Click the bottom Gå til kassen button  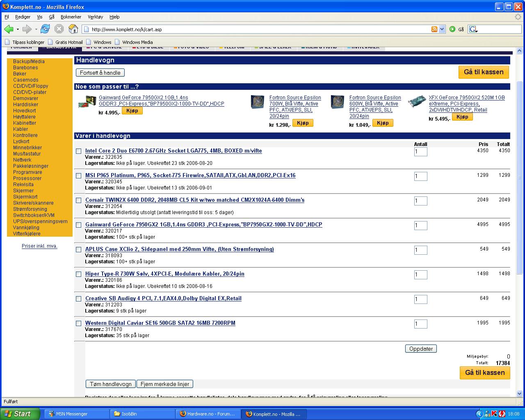point(485,372)
